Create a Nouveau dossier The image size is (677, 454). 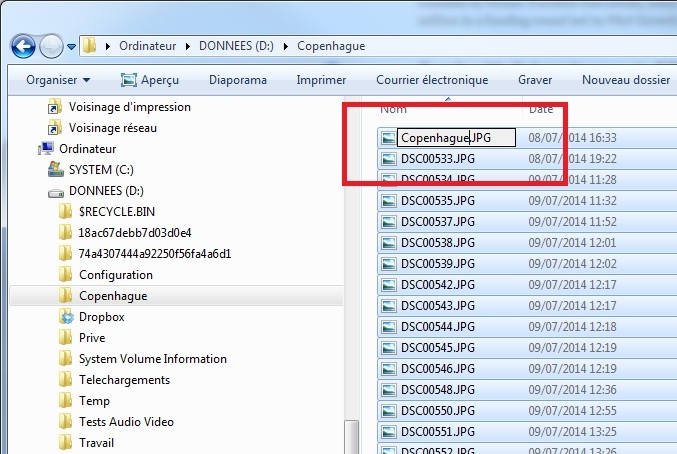pyautogui.click(x=625, y=80)
